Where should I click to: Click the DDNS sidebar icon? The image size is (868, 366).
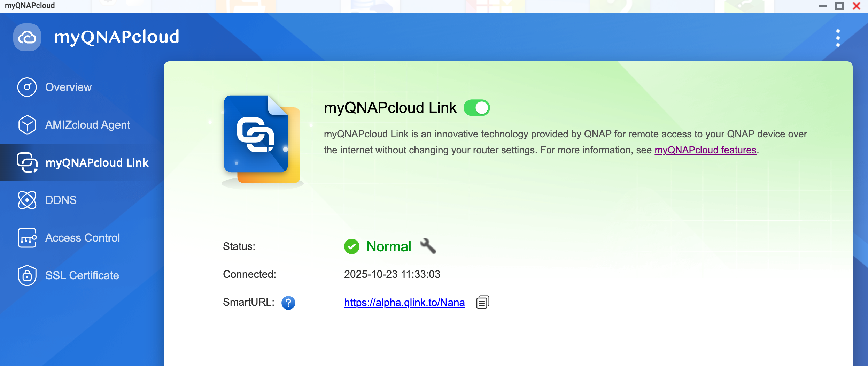27,200
